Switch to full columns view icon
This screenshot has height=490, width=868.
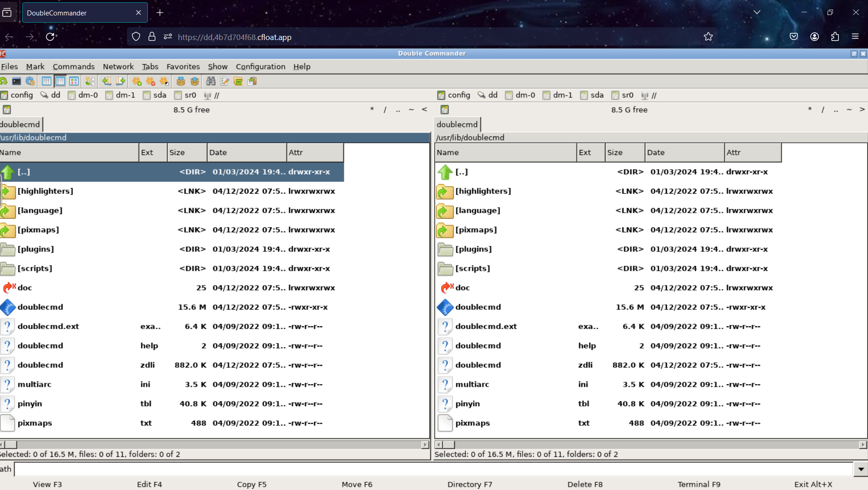(x=60, y=81)
